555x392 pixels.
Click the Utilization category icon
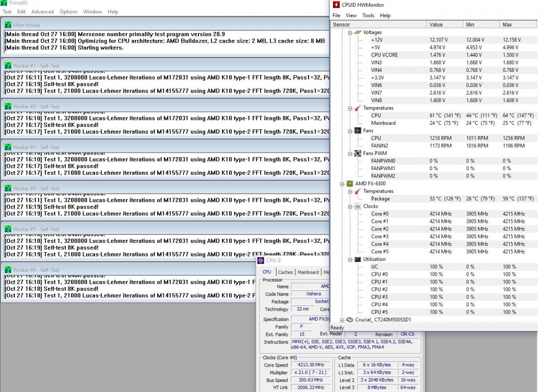[357, 259]
